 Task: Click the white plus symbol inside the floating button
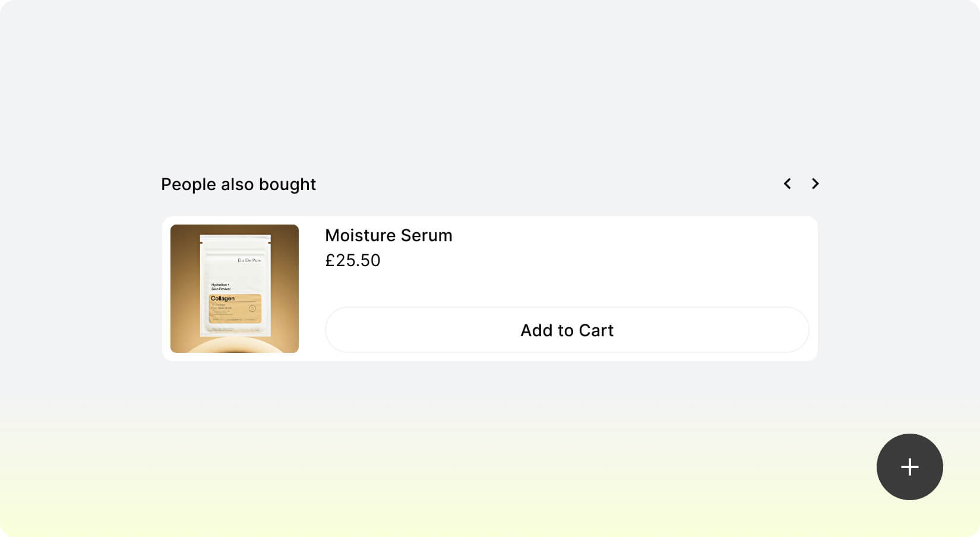tap(909, 467)
